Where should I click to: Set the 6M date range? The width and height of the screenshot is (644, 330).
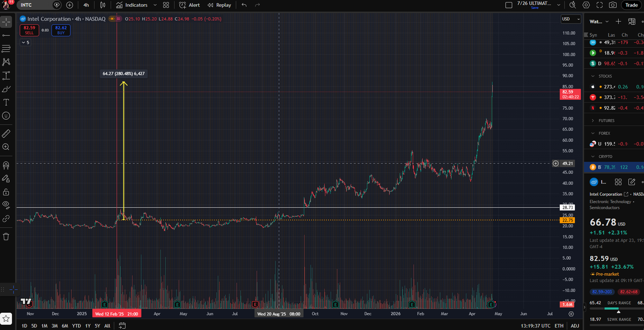coord(65,326)
